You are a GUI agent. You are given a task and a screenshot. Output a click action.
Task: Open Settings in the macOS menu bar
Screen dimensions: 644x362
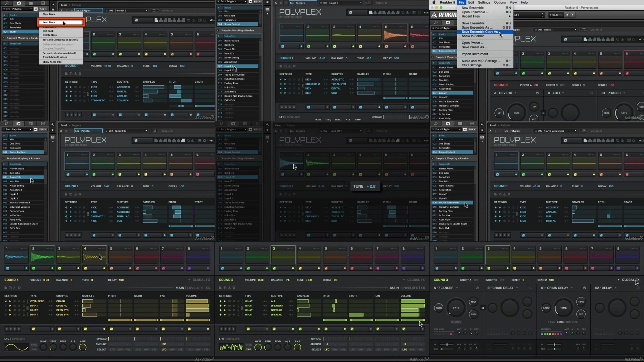click(484, 2)
